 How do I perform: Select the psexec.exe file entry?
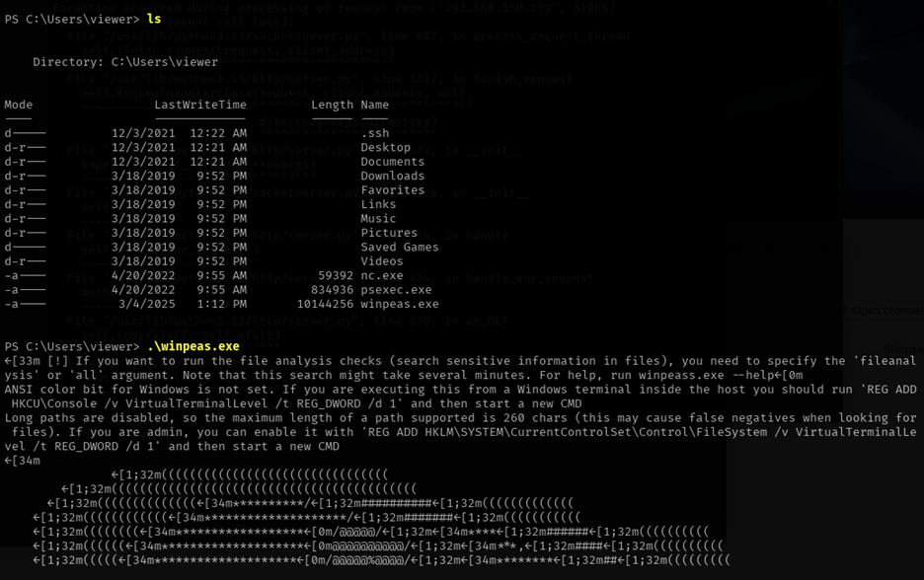[x=396, y=290]
